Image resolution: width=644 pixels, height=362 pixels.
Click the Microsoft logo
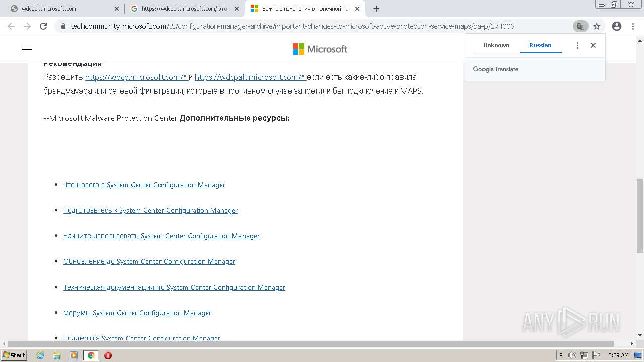(x=320, y=49)
